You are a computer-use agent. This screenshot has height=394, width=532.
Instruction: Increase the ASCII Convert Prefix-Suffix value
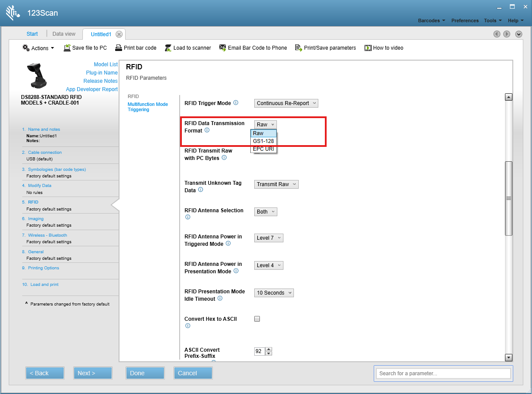[269, 349]
